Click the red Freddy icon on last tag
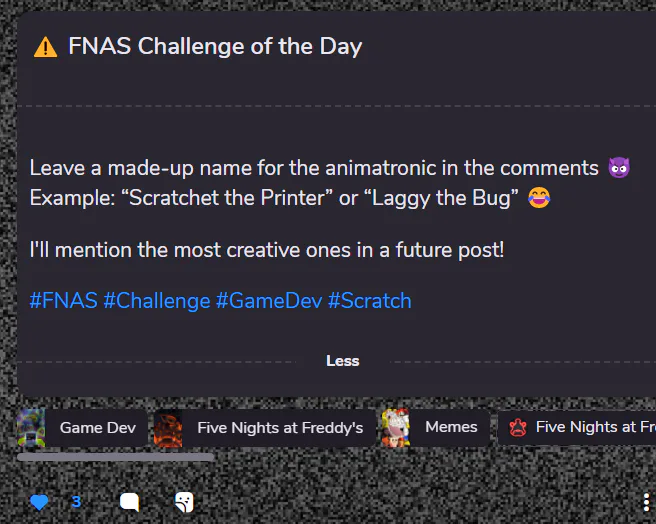This screenshot has height=524, width=656. (517, 428)
